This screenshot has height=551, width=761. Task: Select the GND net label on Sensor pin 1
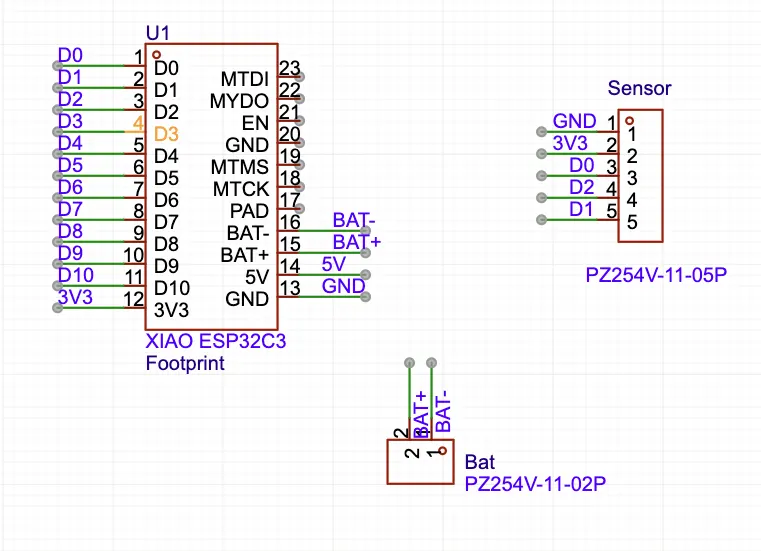(574, 121)
